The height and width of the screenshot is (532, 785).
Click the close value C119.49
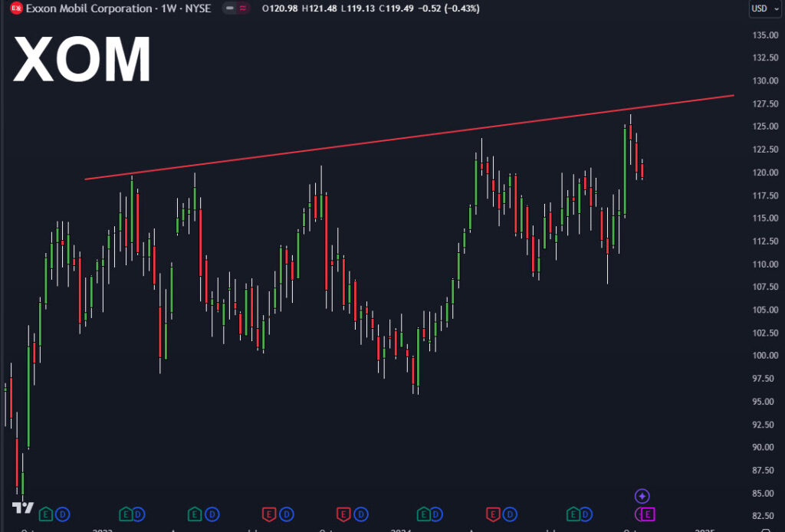[x=396, y=8]
